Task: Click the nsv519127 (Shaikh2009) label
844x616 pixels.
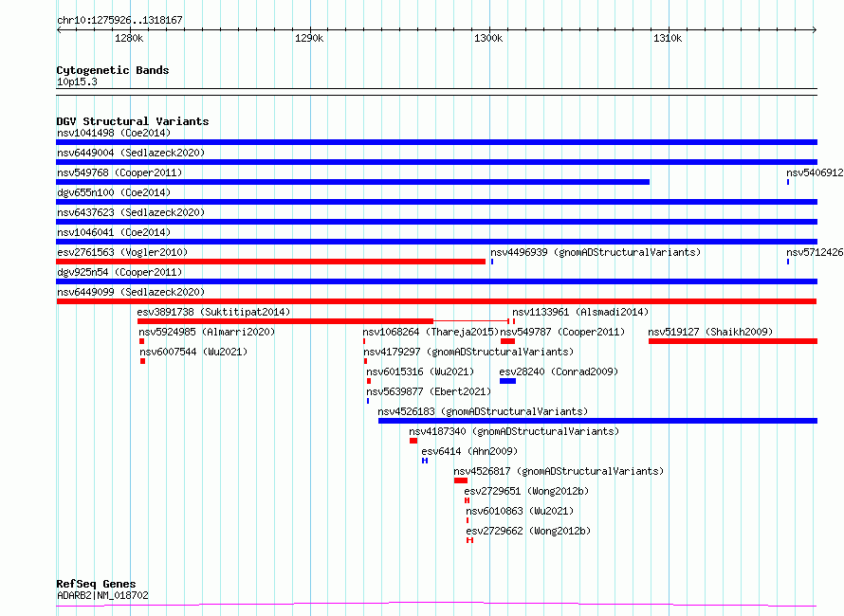Action: click(710, 332)
